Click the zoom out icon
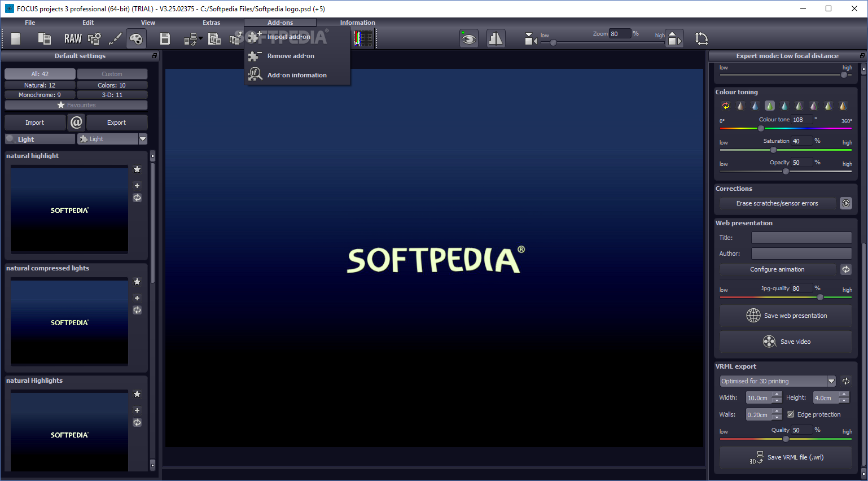Image resolution: width=868 pixels, height=481 pixels. click(531, 38)
